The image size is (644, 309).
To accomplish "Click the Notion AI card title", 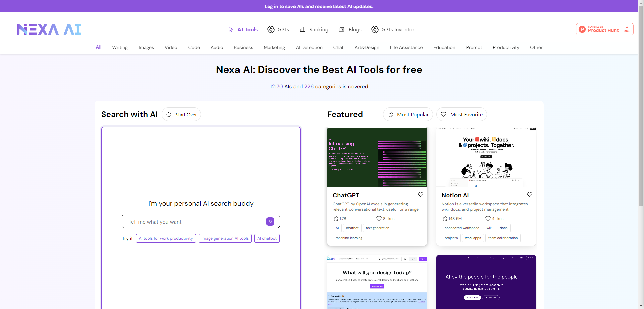I will 455,195.
